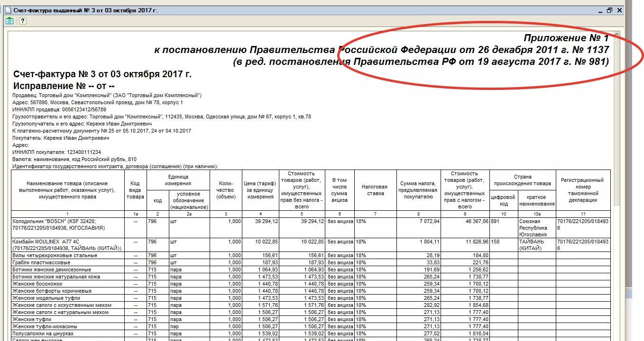644x341 pixels.
Task: Click the line '(в ред. постановления ... № 981)'
Action: pos(421,61)
